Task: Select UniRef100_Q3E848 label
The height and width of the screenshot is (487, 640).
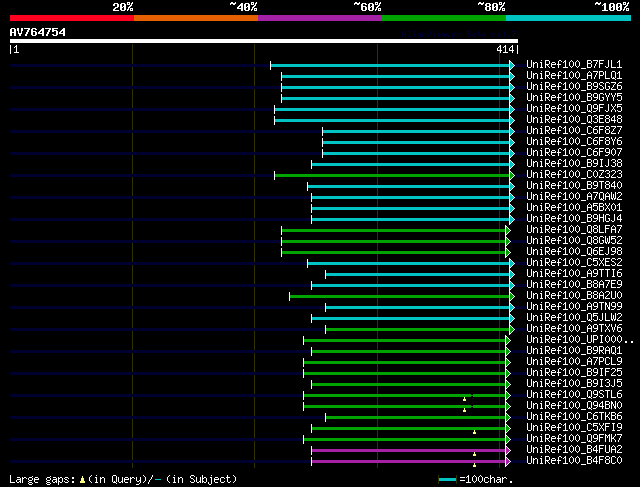Action: pos(574,120)
